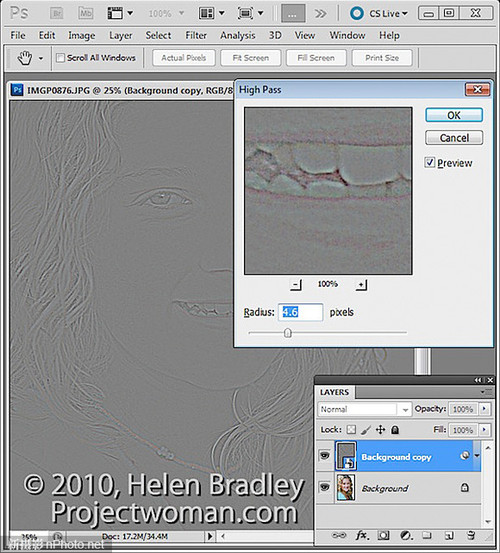Toggle the Preview checkbox

coord(429,163)
